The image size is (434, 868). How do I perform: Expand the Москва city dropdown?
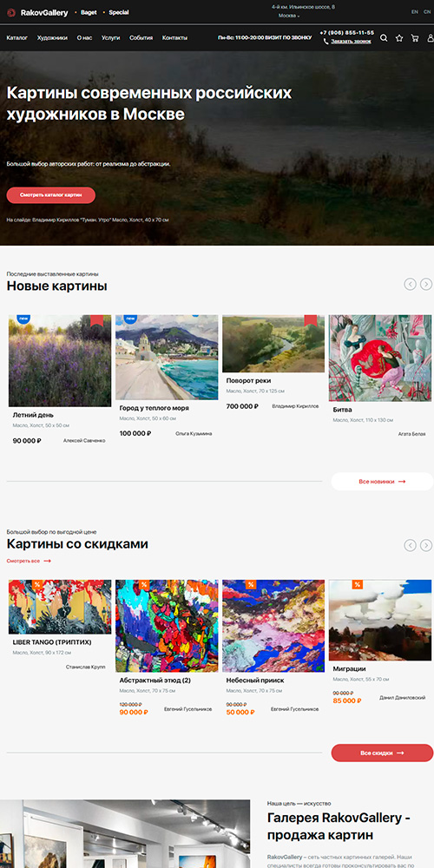(x=289, y=16)
